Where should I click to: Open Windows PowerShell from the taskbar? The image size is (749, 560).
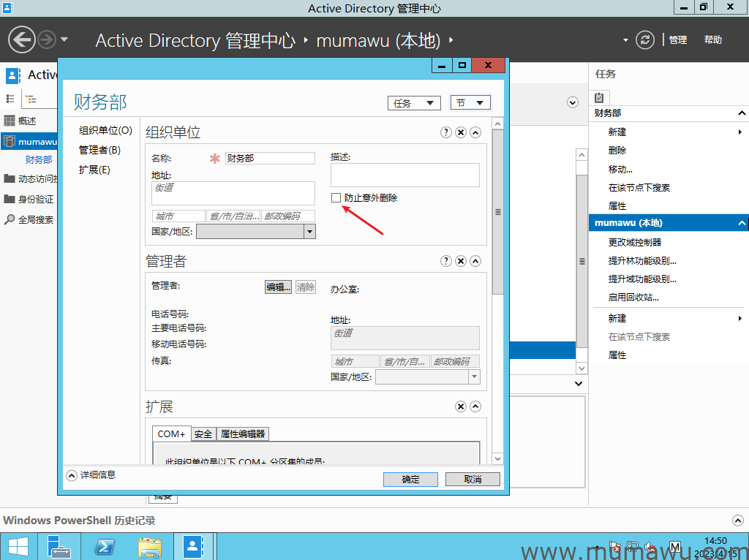point(104,547)
